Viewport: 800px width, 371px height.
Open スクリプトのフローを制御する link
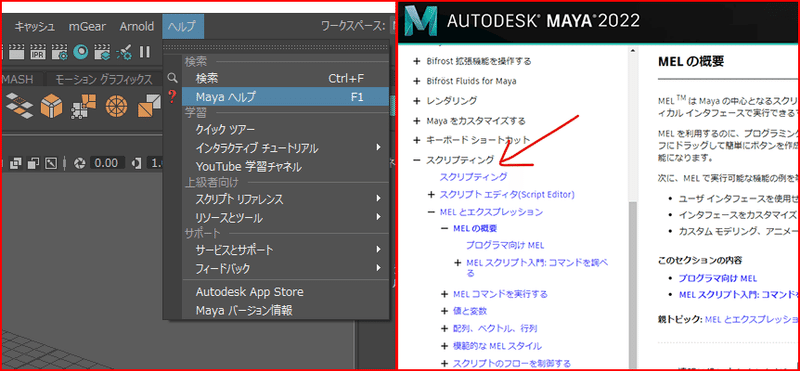[x=512, y=363]
